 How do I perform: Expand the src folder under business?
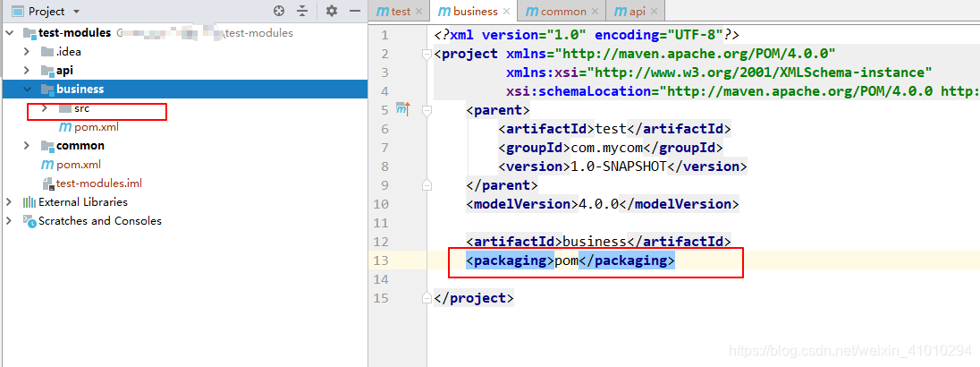(x=44, y=107)
